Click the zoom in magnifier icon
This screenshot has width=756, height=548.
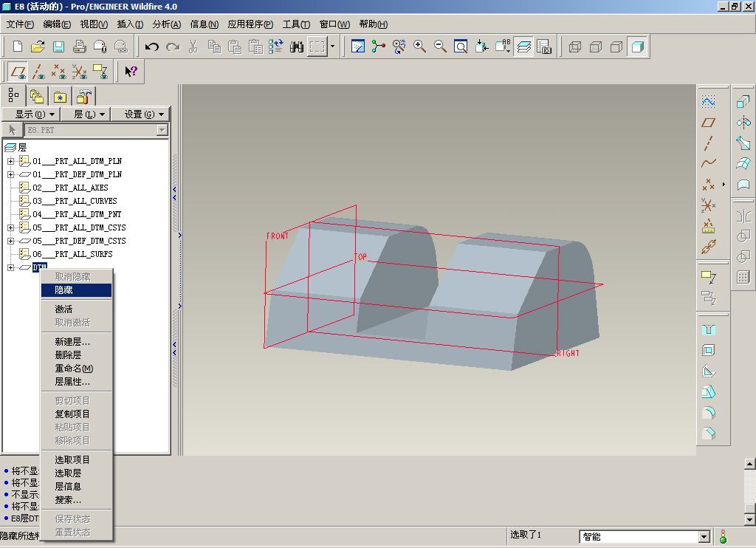(420, 47)
